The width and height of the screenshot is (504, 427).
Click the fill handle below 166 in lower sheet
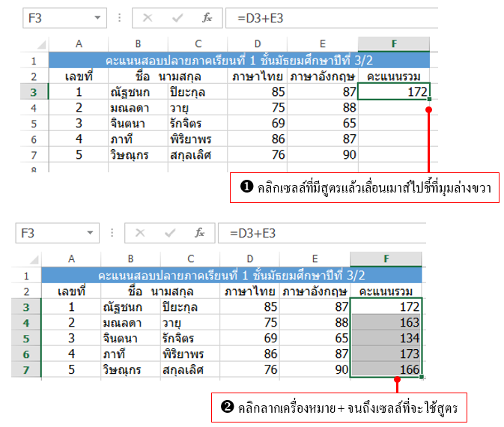click(422, 377)
